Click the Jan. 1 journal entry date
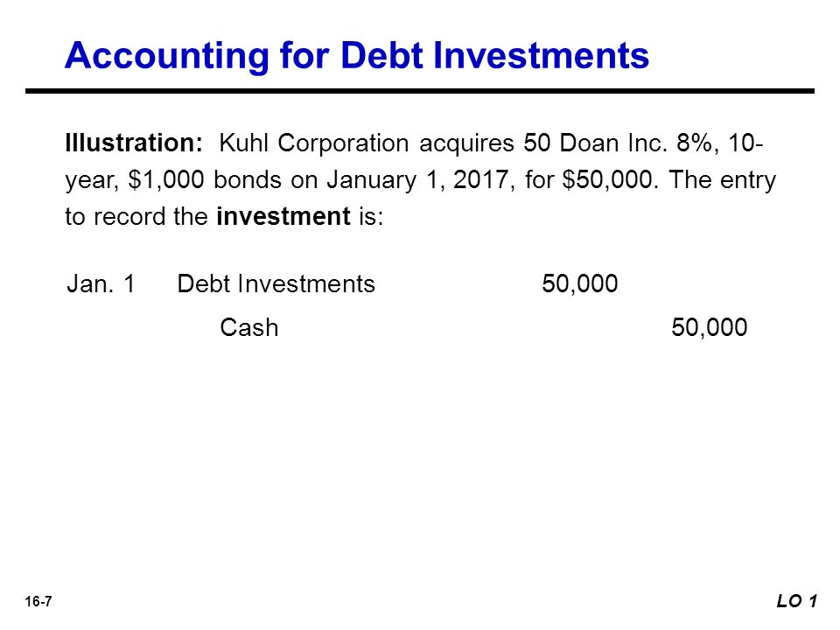840x630 pixels. [101, 283]
